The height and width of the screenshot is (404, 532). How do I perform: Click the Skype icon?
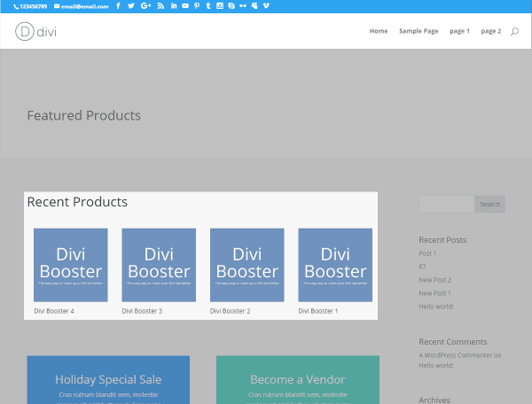(231, 6)
